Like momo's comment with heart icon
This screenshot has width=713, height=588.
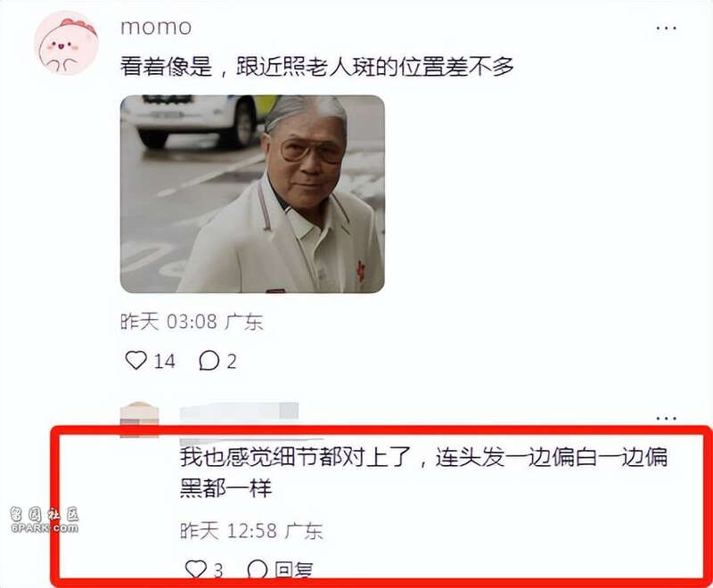(x=136, y=360)
